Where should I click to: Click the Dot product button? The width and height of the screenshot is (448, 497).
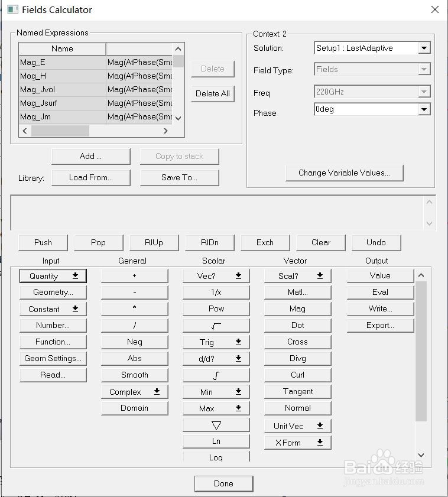tap(298, 326)
